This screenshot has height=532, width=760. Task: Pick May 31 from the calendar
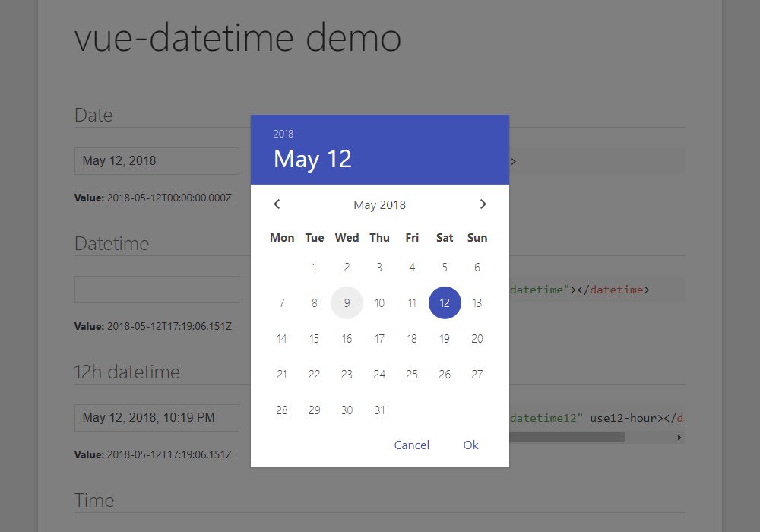379,410
